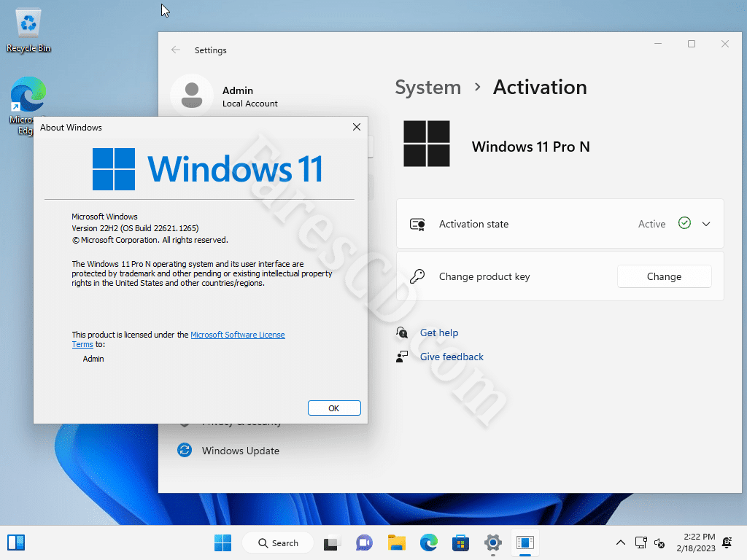Open the Microsoft Edge desktop shortcut
Viewport: 747px width, 560px height.
[x=28, y=106]
